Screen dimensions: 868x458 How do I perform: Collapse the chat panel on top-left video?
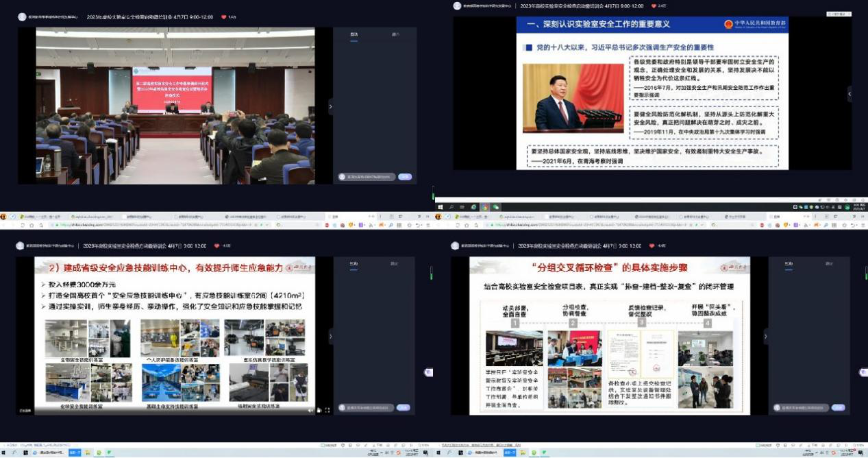tap(330, 106)
